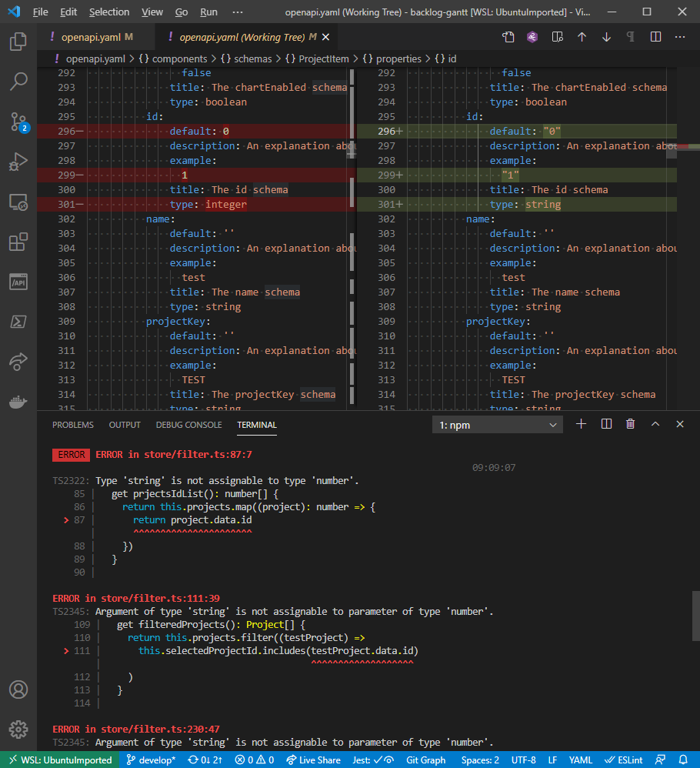
Task: Open the Extensions view
Action: click(18, 242)
